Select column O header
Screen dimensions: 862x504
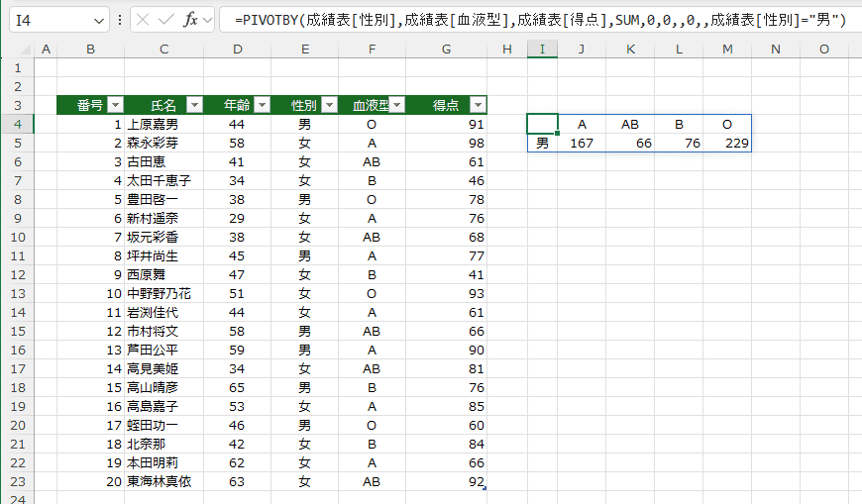point(823,50)
